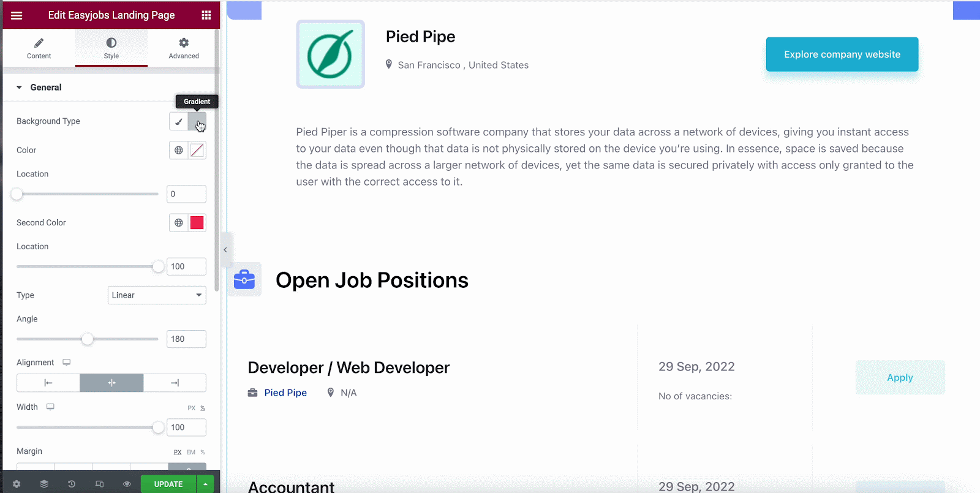
Task: Switch to the Content tab
Action: (x=39, y=48)
